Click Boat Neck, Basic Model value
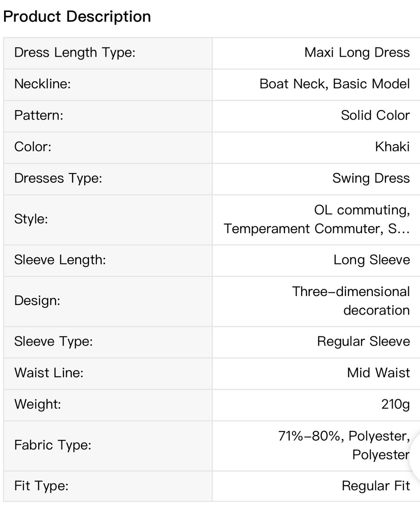This screenshot has width=420, height=512. tap(334, 84)
